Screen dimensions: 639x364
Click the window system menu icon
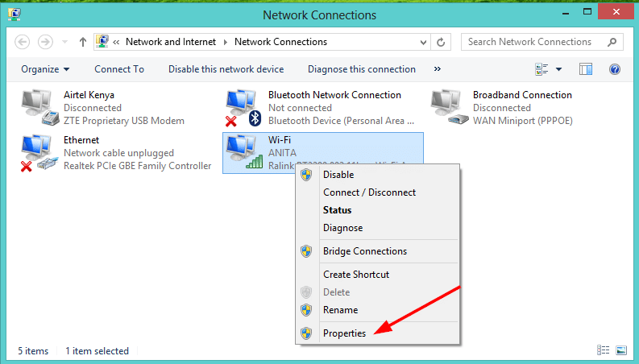click(15, 14)
